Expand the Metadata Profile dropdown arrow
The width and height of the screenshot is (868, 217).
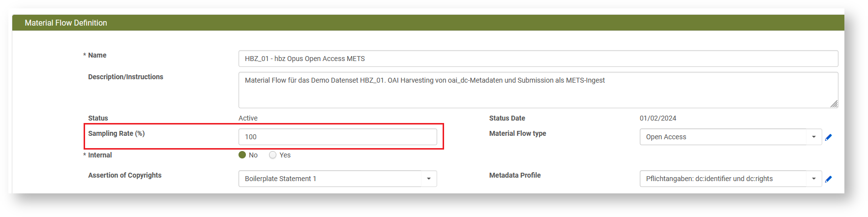tap(814, 179)
